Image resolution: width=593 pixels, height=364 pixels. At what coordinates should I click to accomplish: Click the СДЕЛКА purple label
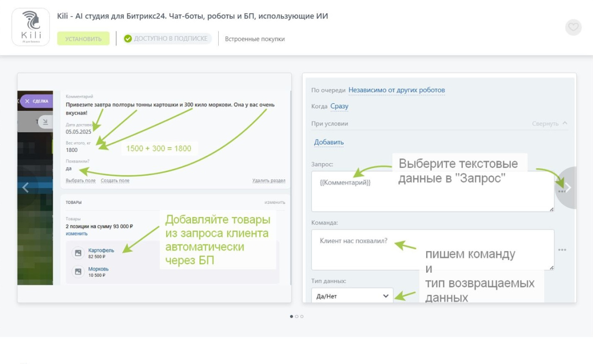[37, 101]
